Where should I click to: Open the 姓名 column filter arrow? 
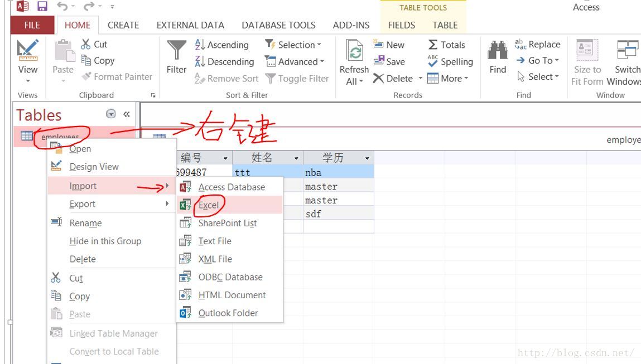(x=296, y=158)
